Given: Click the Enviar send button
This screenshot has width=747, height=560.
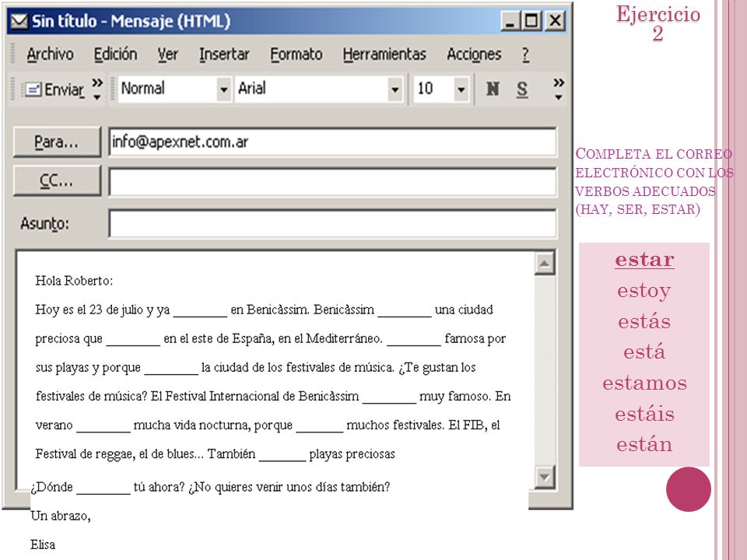Looking at the screenshot, I should [x=54, y=89].
